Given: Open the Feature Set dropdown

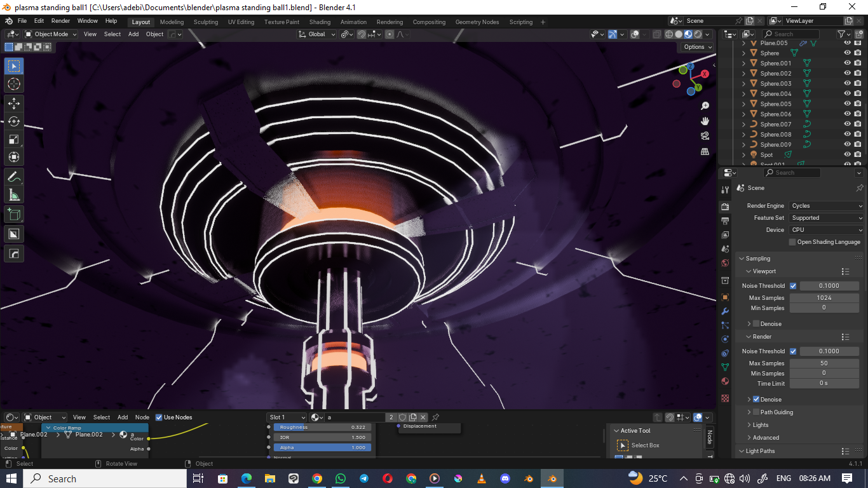Looking at the screenshot, I should pos(827,218).
